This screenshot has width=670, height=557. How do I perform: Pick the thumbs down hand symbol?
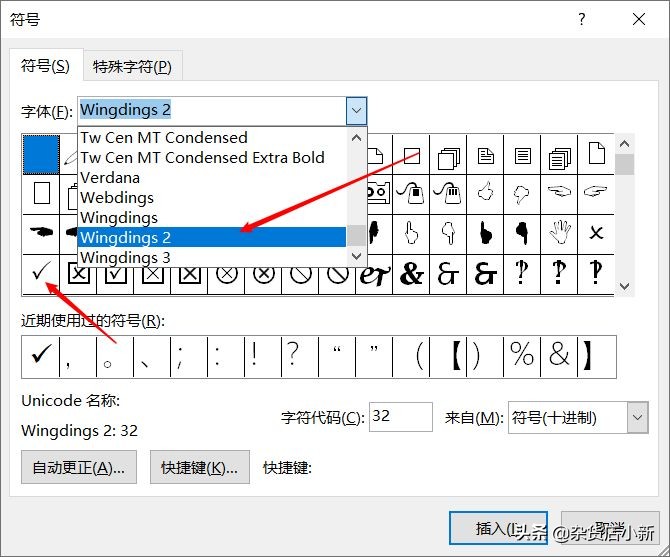coord(522,193)
